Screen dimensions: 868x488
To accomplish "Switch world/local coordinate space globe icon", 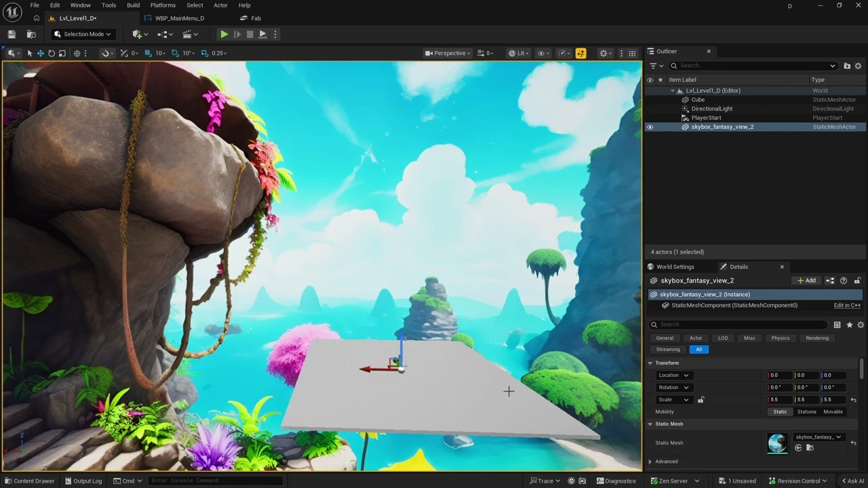I will [77, 53].
